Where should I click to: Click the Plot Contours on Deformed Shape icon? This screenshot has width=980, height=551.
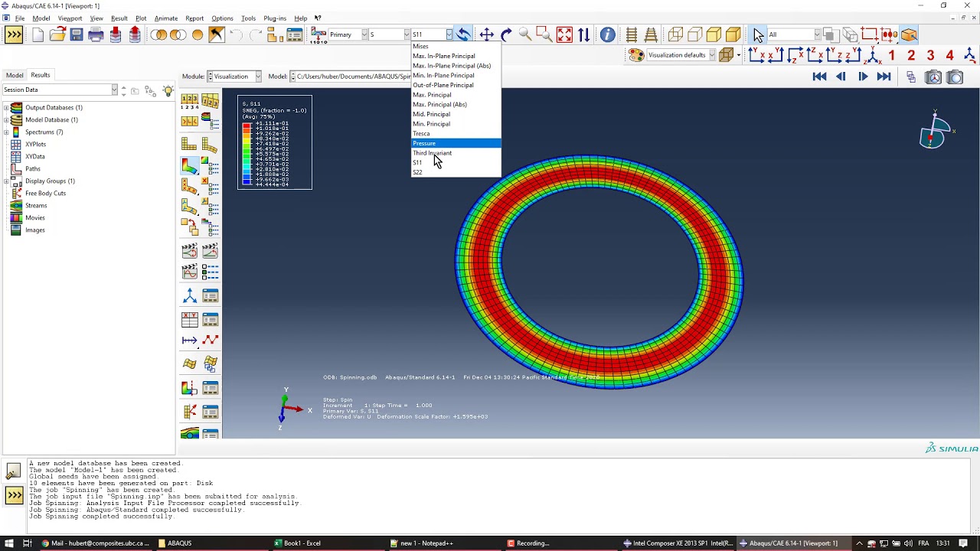(x=189, y=165)
